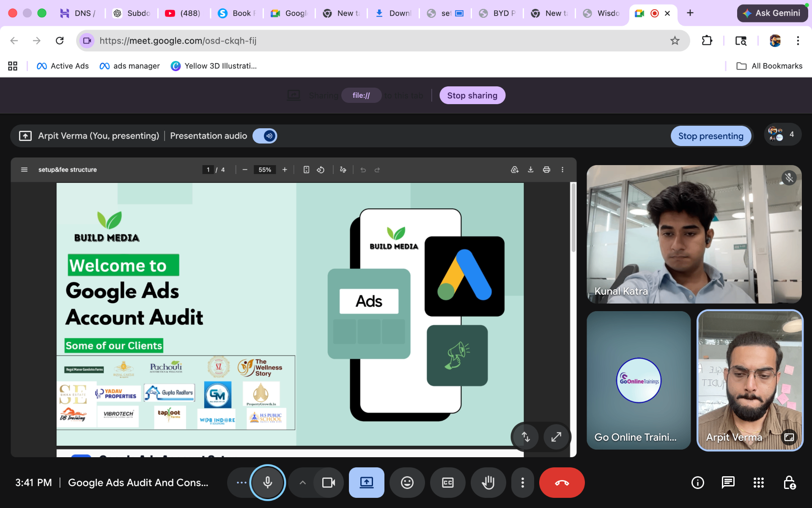Switch to the BYD tab
The width and height of the screenshot is (812, 508).
coord(497,13)
